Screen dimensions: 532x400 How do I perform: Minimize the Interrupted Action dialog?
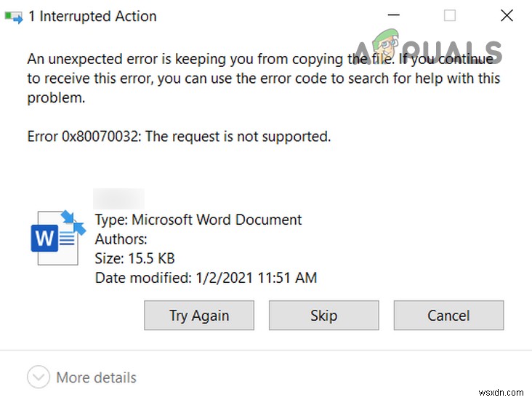pos(393,15)
